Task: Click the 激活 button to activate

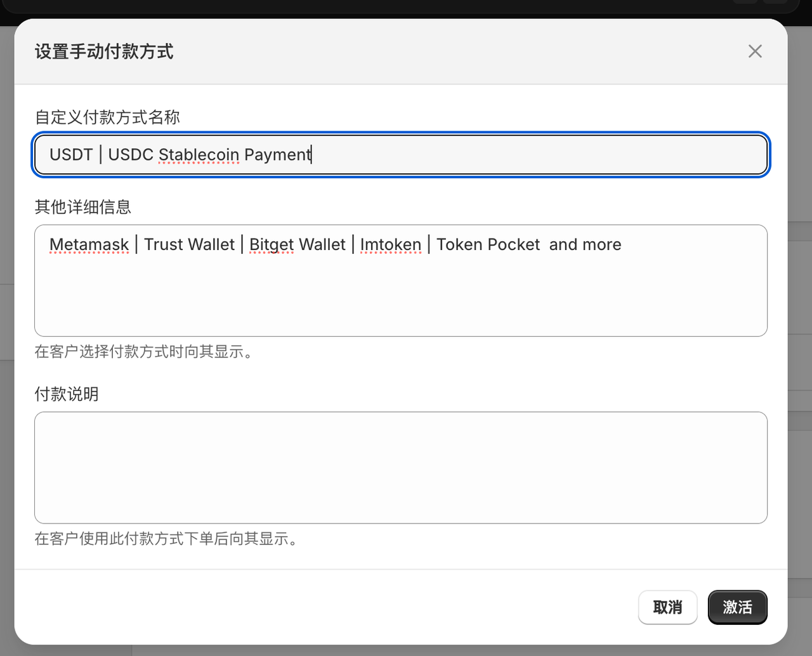Action: pos(737,607)
